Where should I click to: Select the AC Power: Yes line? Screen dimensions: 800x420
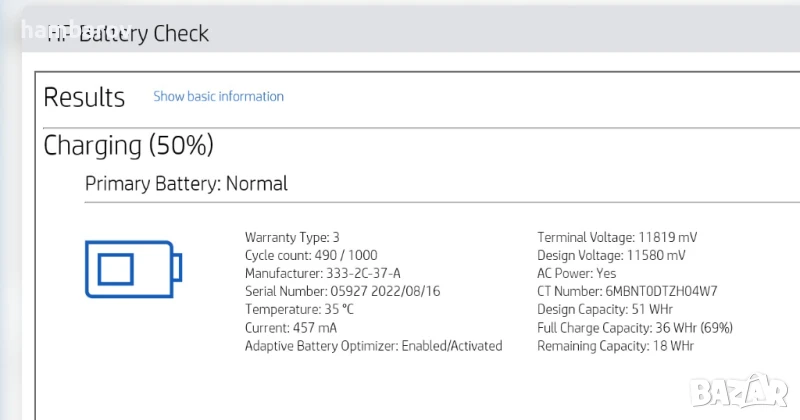(577, 274)
